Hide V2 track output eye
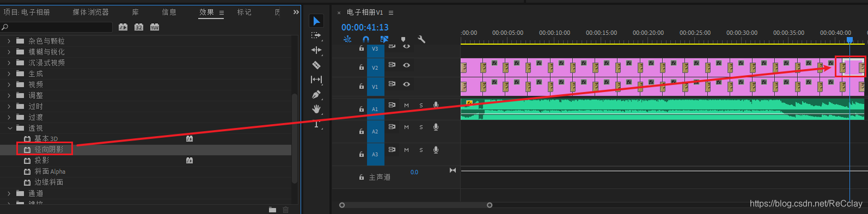The width and height of the screenshot is (868, 214). tap(406, 65)
